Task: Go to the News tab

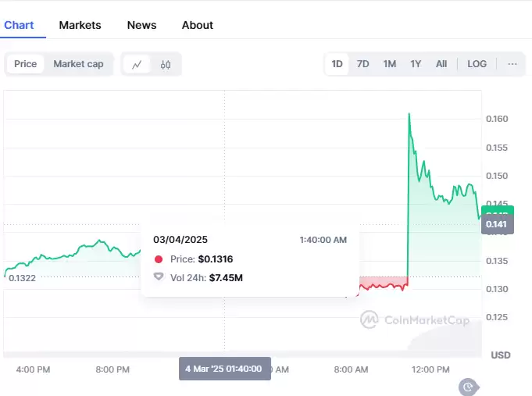Action: click(141, 25)
